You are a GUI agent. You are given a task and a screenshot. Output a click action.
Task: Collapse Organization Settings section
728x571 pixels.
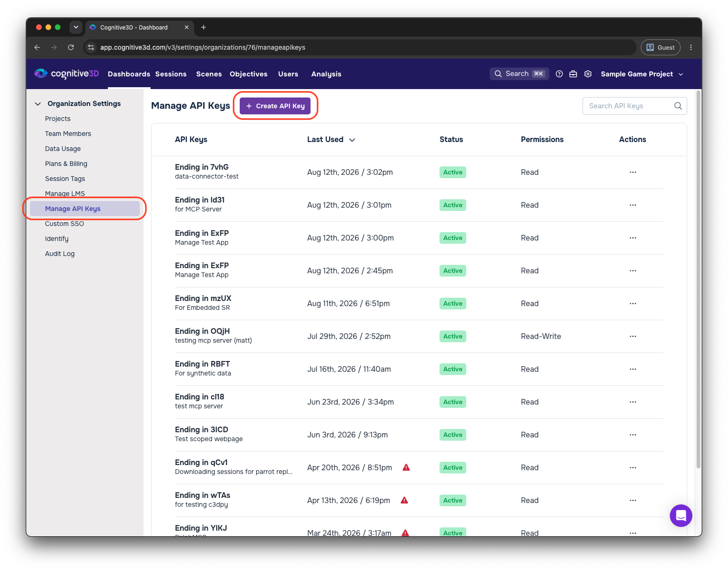(x=38, y=104)
